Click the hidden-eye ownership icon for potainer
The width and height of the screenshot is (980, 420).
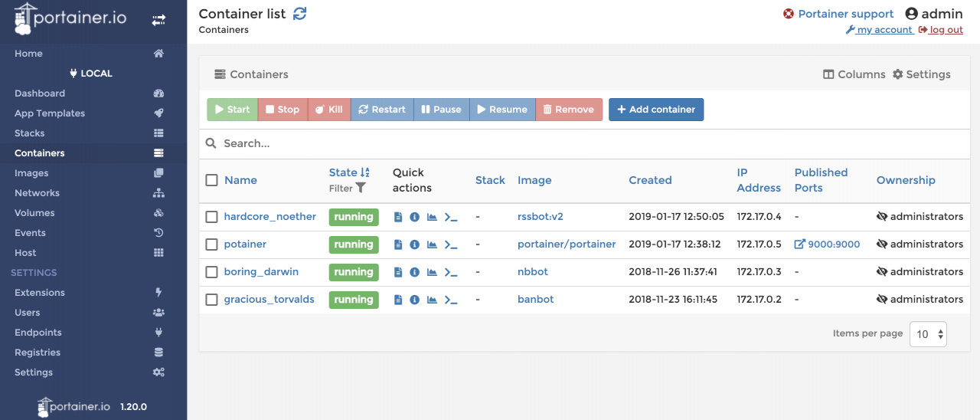[x=882, y=244]
